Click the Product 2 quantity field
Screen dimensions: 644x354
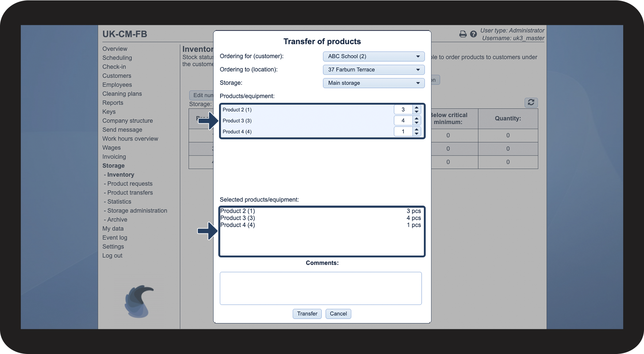403,110
